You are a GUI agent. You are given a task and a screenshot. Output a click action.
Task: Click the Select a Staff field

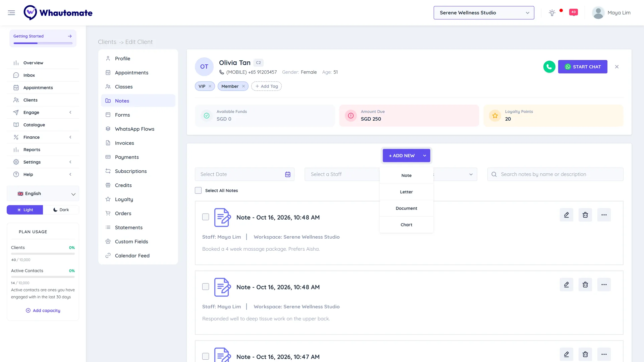pos(342,174)
